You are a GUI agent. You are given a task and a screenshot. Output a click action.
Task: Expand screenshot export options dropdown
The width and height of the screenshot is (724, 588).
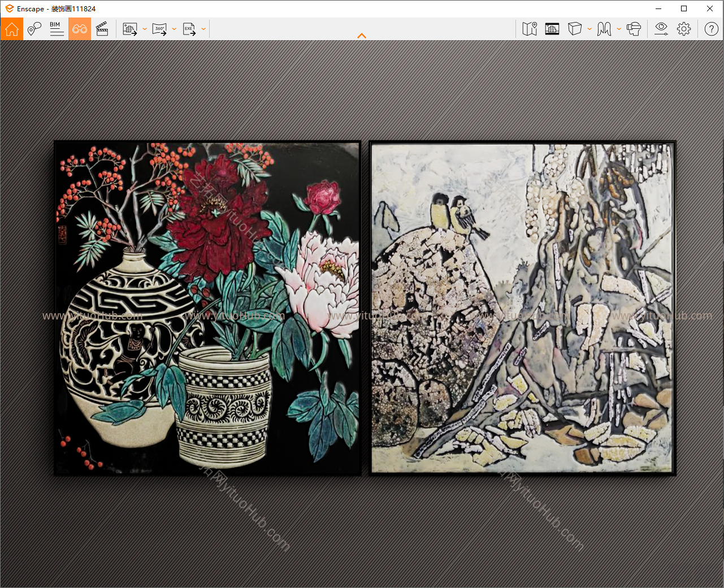[x=145, y=29]
